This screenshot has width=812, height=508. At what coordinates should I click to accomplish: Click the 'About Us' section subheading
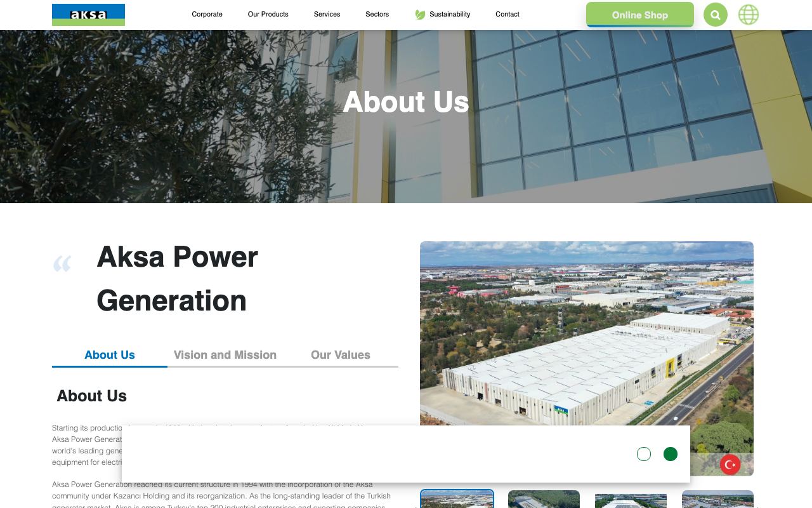click(x=92, y=396)
